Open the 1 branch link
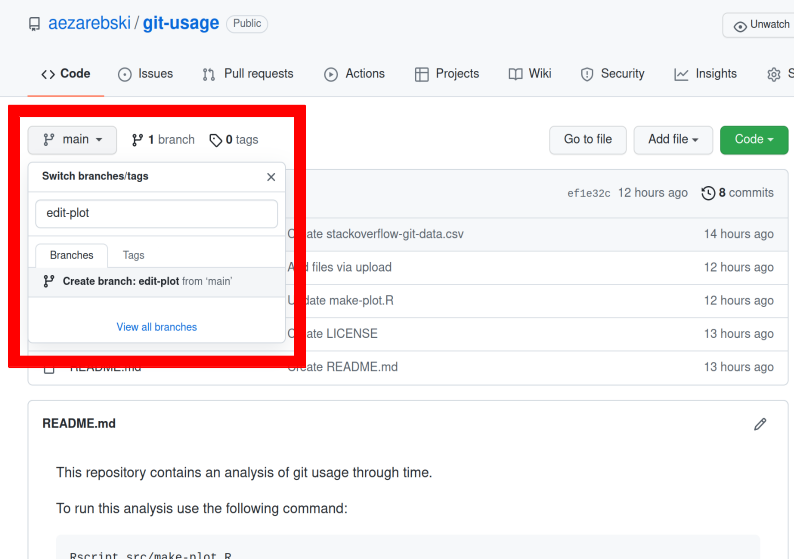The width and height of the screenshot is (794, 559). (x=163, y=140)
